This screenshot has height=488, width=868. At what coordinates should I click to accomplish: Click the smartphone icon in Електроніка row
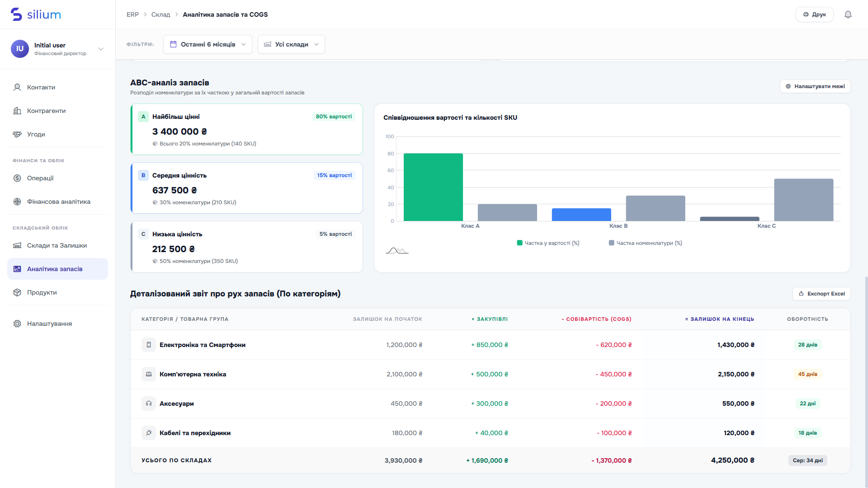click(x=149, y=345)
